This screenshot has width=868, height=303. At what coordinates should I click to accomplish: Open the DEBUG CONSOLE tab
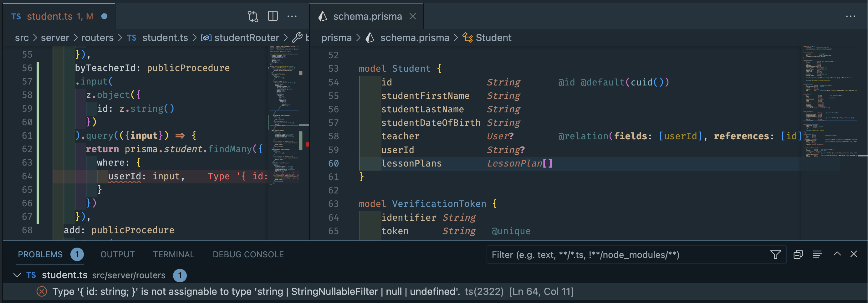pos(248,254)
